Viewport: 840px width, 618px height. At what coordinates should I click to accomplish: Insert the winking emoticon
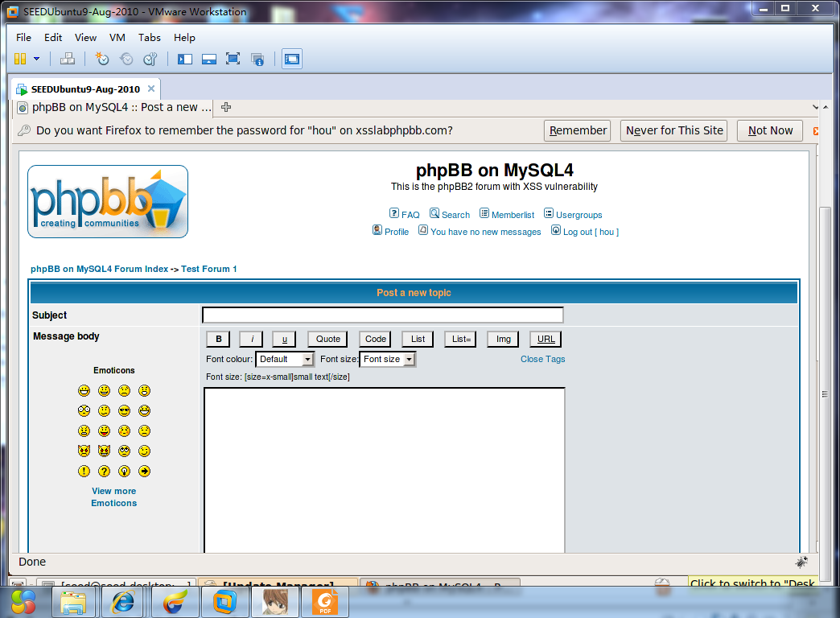coord(144,451)
